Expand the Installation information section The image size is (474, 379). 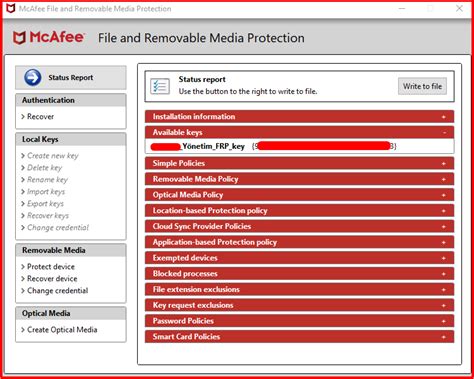click(x=299, y=117)
